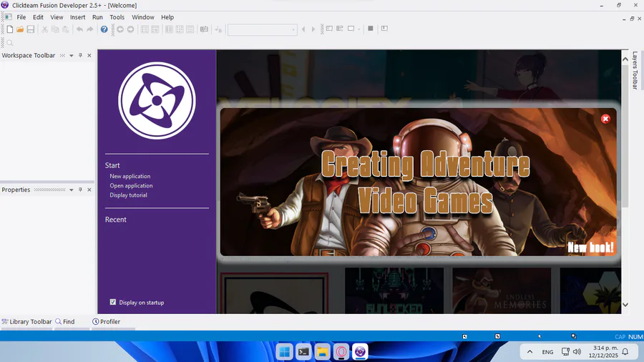Image resolution: width=644 pixels, height=362 pixels.
Task: Open the Run menu
Action: coord(97,17)
